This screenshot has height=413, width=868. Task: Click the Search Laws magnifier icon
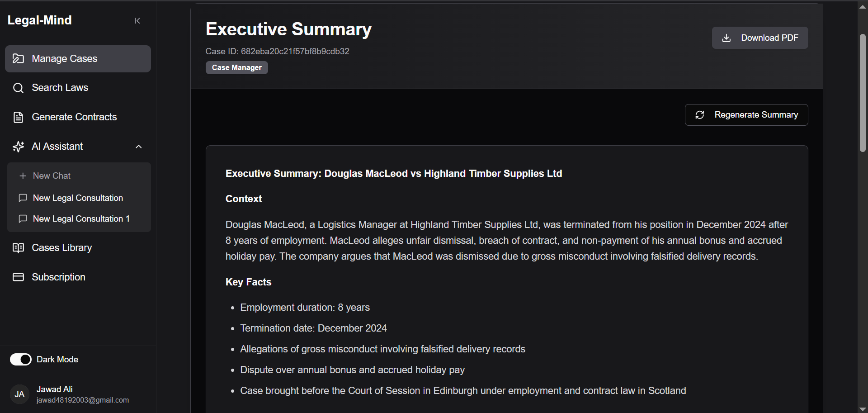pyautogui.click(x=18, y=88)
